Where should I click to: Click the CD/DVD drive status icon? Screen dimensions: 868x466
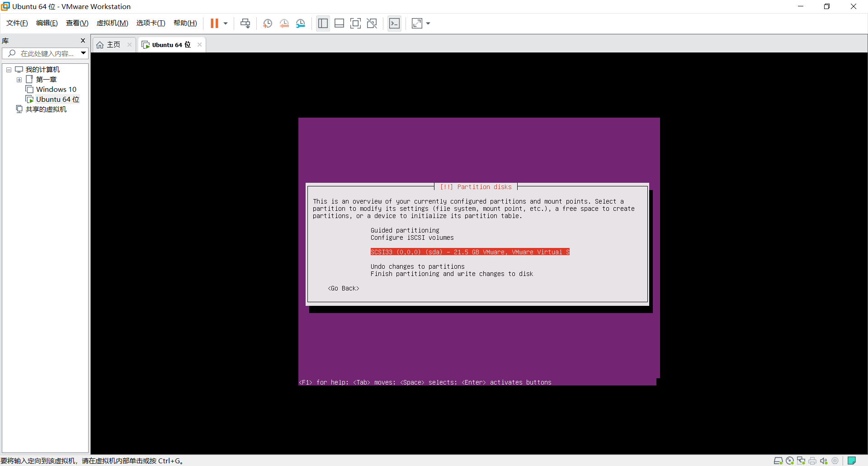790,461
